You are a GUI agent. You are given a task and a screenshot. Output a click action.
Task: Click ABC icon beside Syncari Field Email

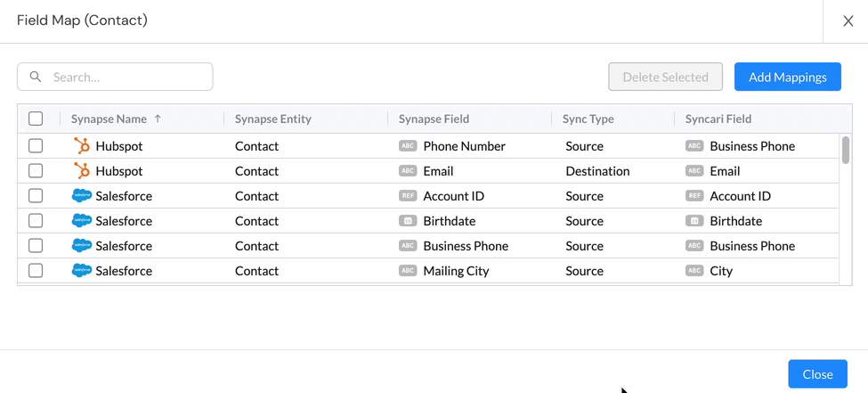pyautogui.click(x=694, y=171)
